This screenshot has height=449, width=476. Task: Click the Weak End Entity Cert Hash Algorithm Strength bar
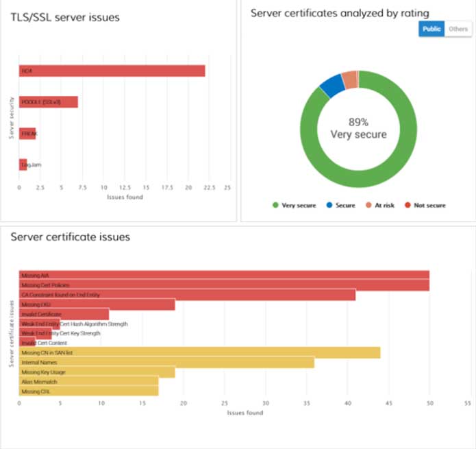coord(40,324)
